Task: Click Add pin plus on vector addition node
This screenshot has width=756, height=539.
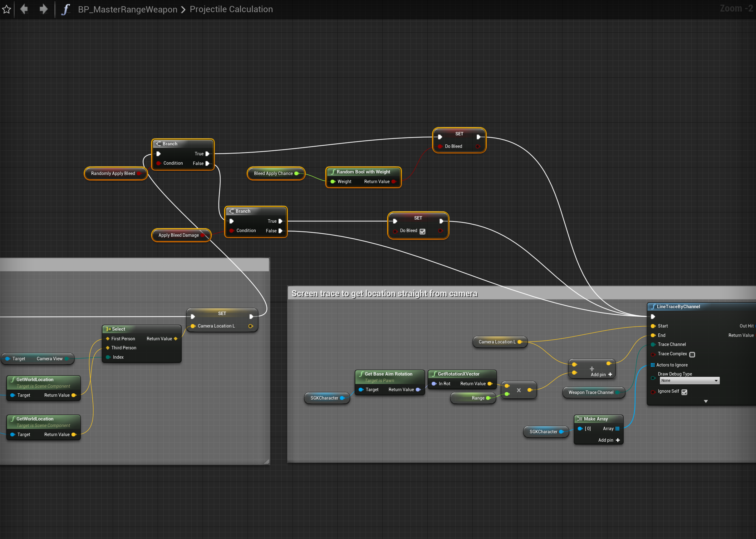Action: click(x=610, y=374)
